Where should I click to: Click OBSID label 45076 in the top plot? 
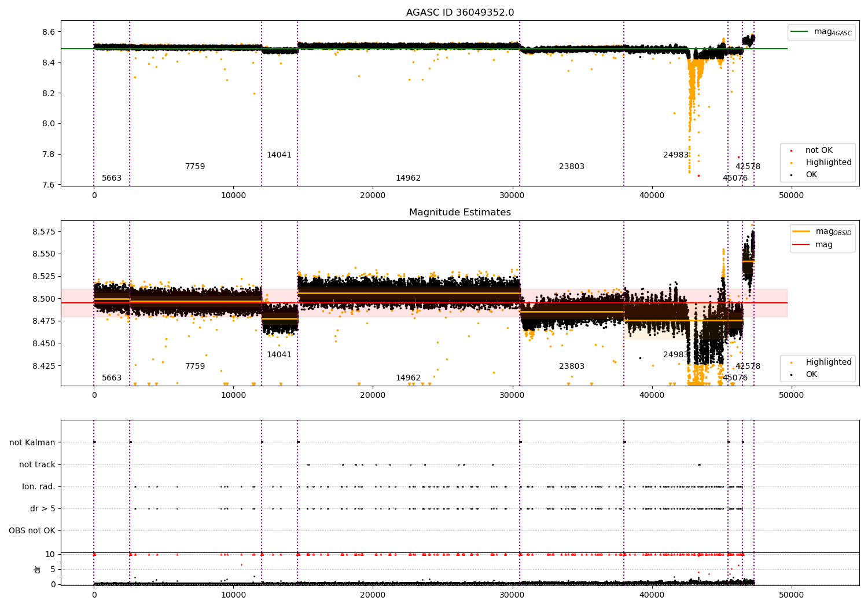pyautogui.click(x=735, y=178)
